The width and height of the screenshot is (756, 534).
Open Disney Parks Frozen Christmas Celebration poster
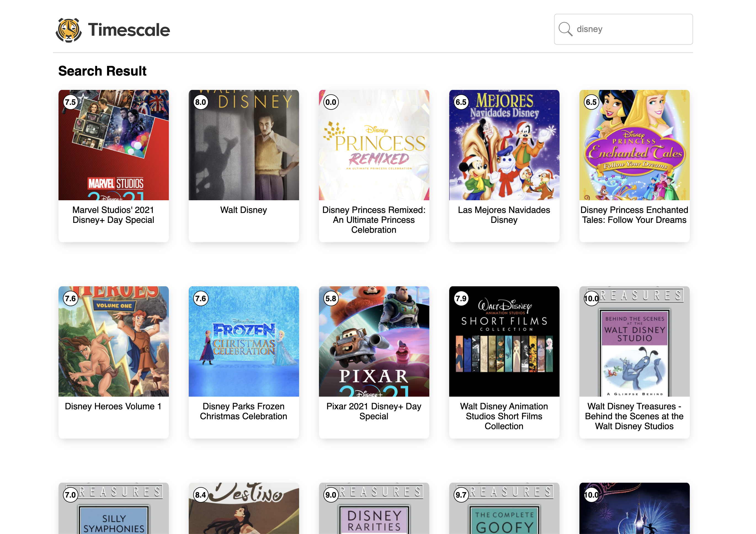pyautogui.click(x=243, y=341)
